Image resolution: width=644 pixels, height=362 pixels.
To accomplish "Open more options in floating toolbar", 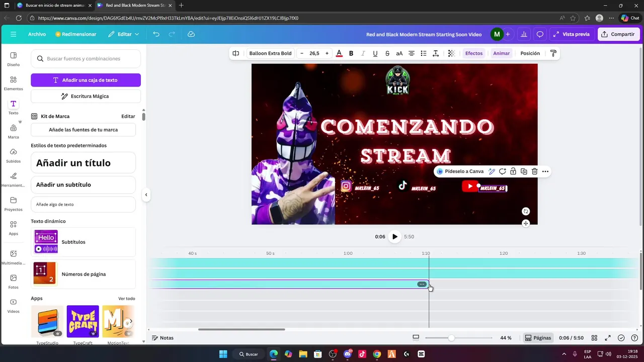I will 545,171.
